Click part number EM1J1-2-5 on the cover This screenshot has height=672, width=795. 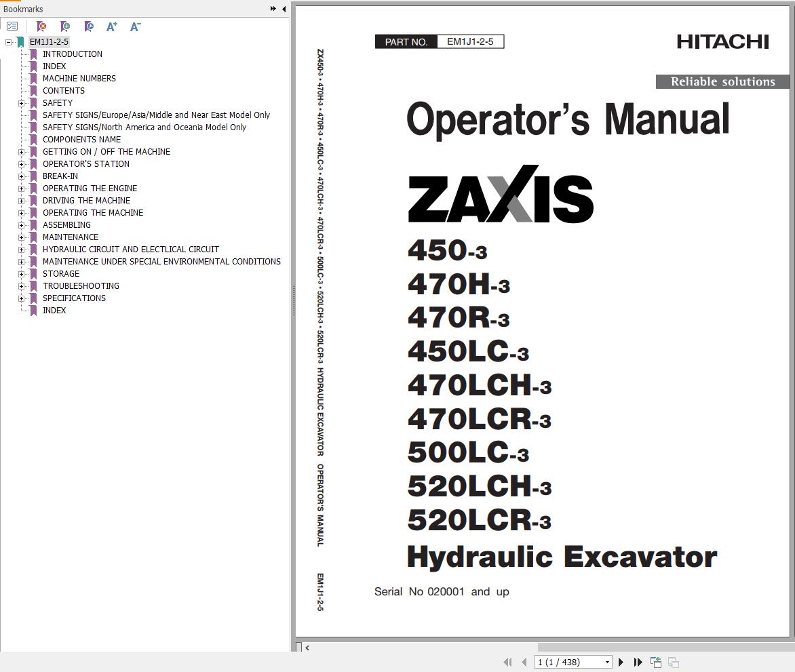470,41
